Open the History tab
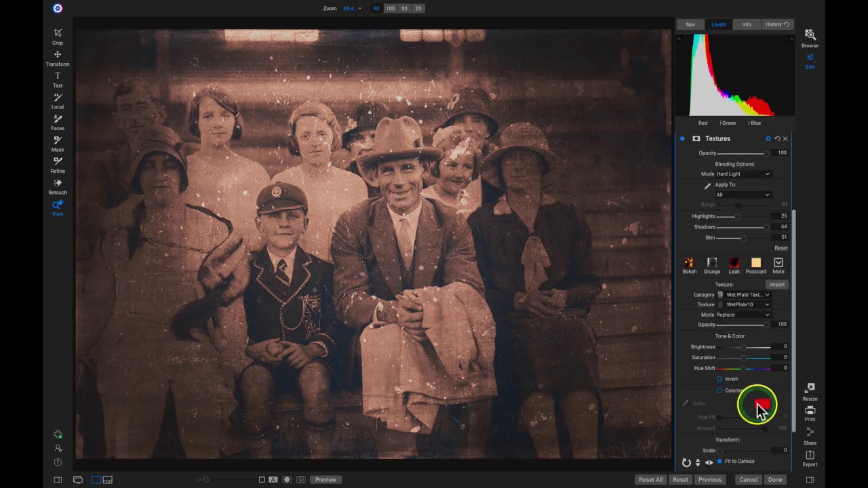868x488 pixels. point(774,24)
